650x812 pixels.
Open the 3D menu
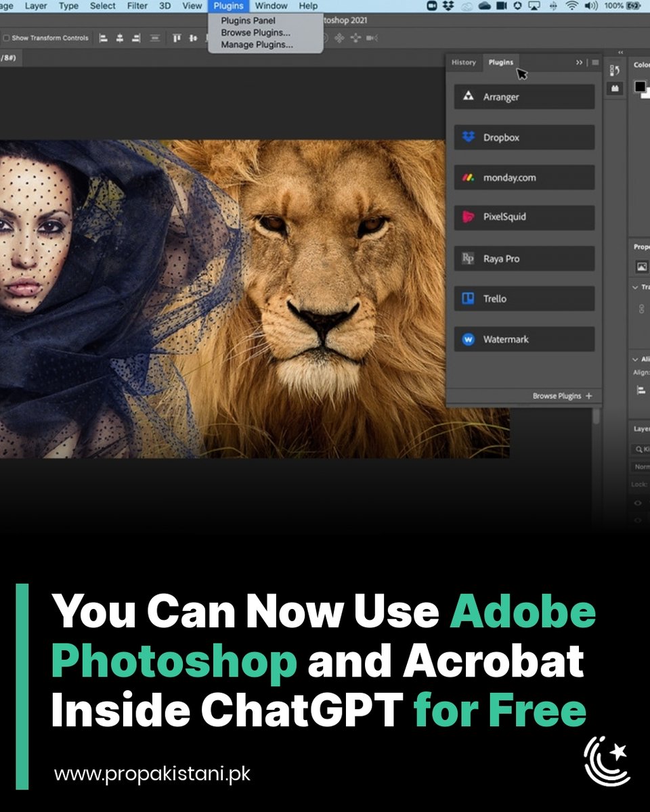pos(165,5)
